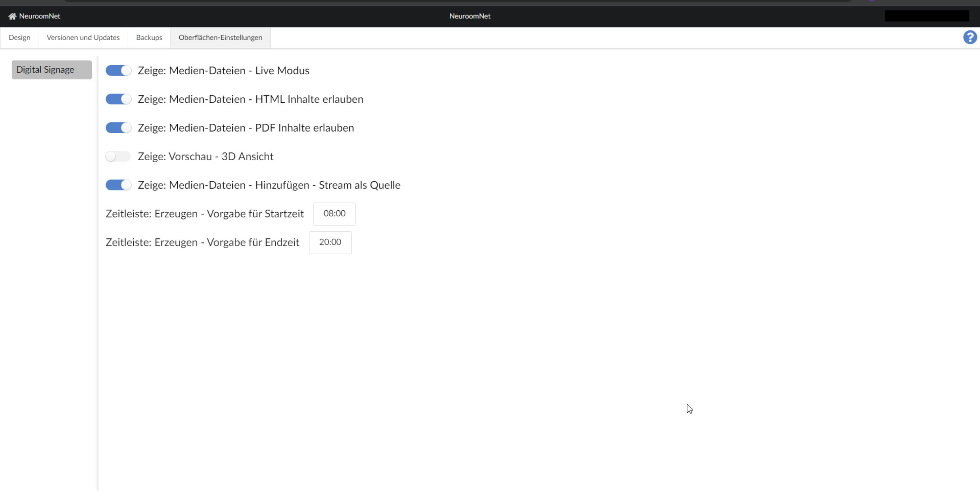Open the Design tab

(x=19, y=37)
